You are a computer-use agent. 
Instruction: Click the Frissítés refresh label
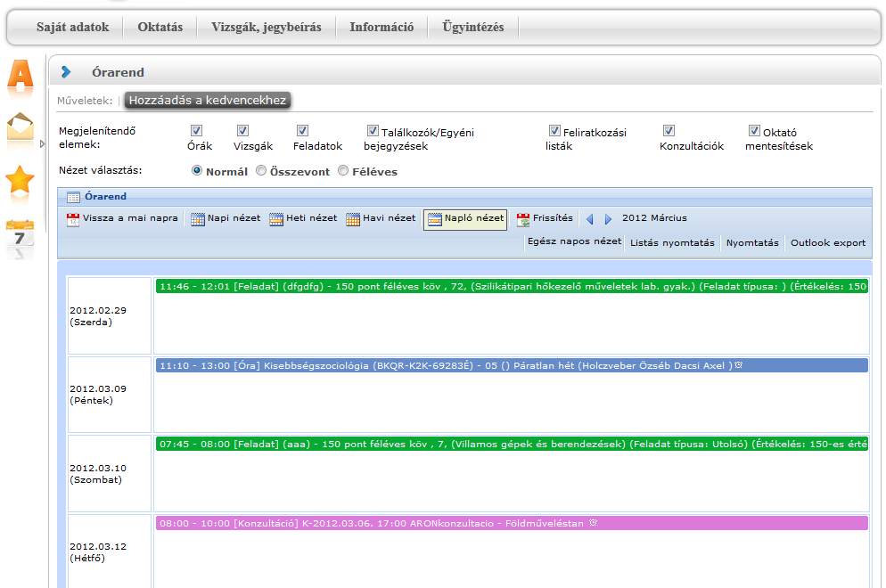553,218
